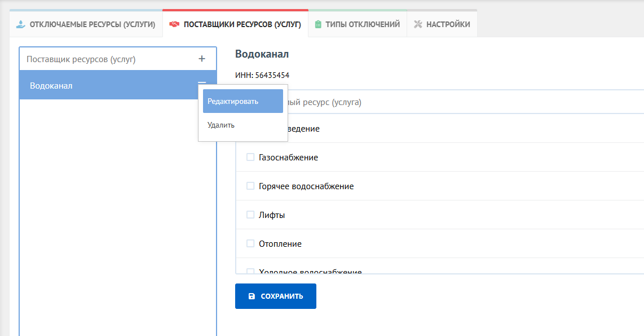Click the handshake icon on Поставщики ресурсов tab
The width and height of the screenshot is (644, 336).
[x=174, y=25]
